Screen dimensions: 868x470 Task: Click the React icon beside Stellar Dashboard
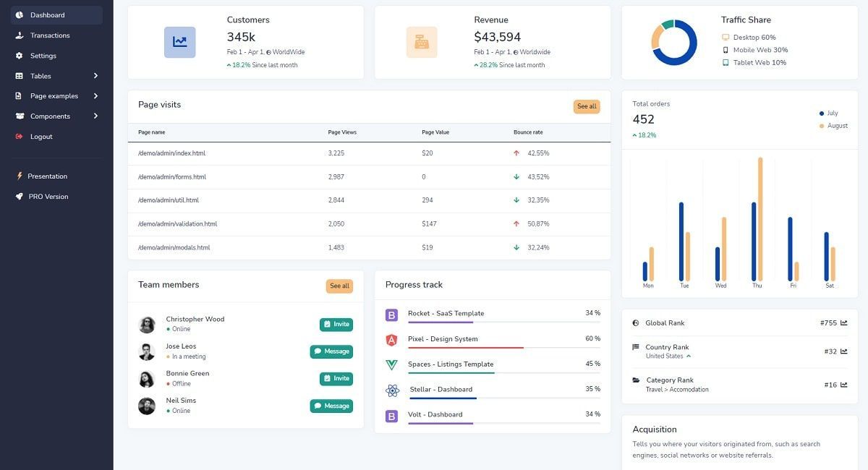coord(391,390)
